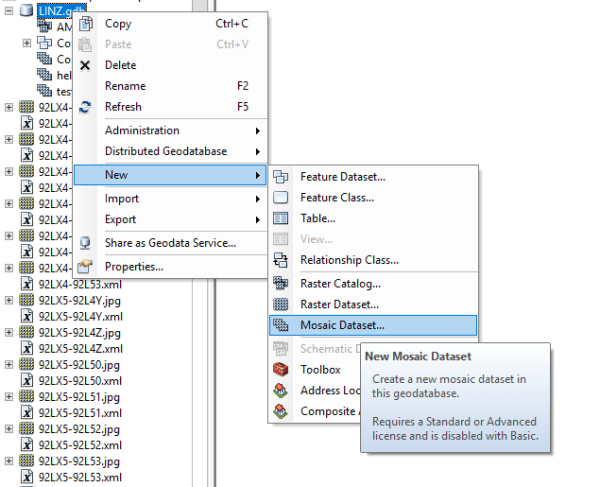Click the Share as Geodata Service icon

[85, 243]
